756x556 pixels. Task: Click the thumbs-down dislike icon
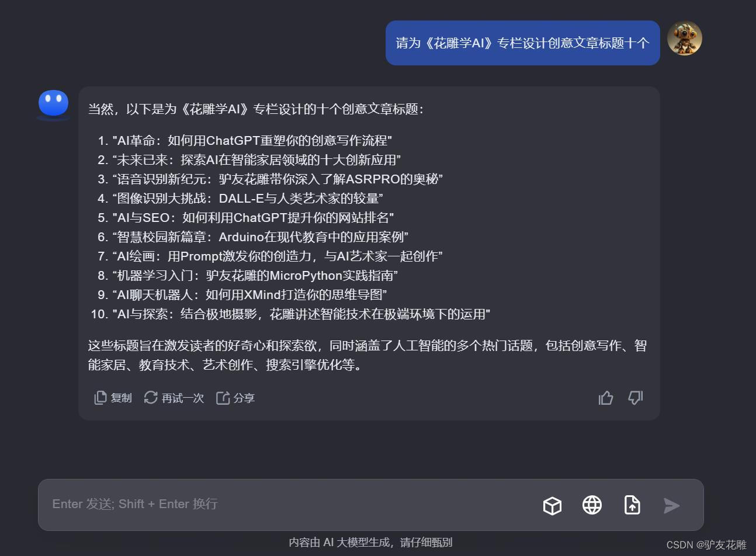click(635, 398)
